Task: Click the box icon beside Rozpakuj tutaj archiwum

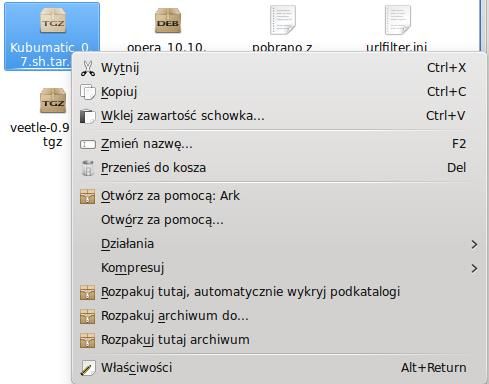Action: 88,340
